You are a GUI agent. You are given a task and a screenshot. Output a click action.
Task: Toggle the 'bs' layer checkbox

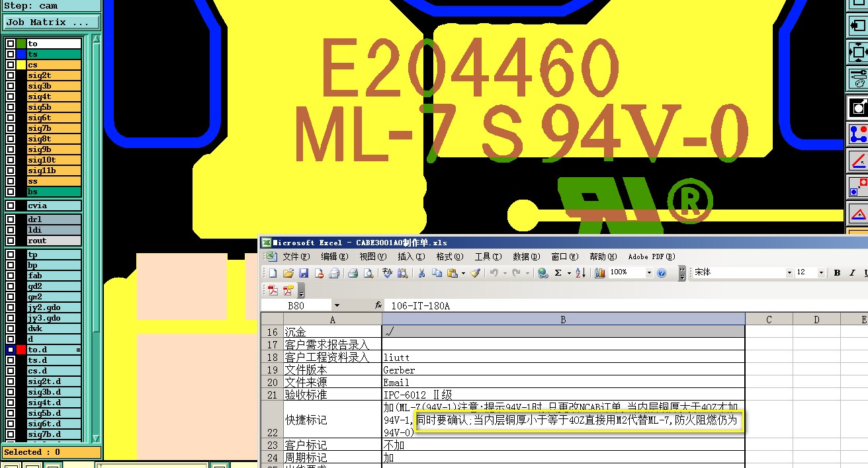pyautogui.click(x=11, y=192)
